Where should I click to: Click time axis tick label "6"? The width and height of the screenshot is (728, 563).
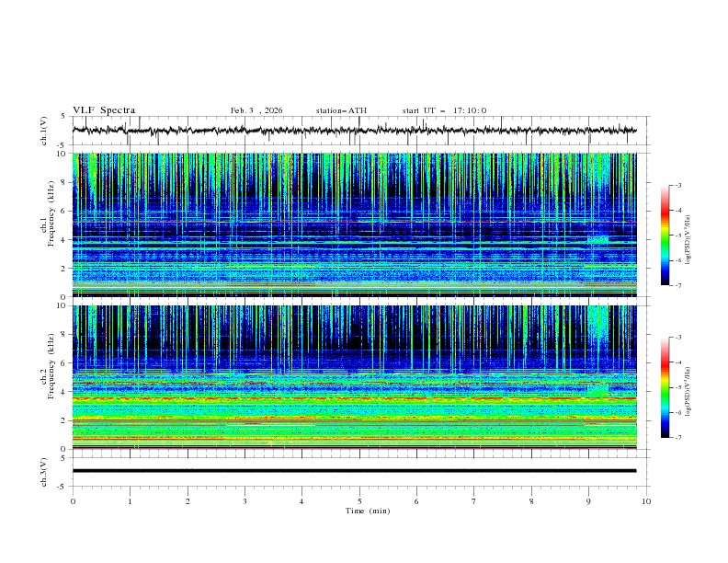[416, 501]
